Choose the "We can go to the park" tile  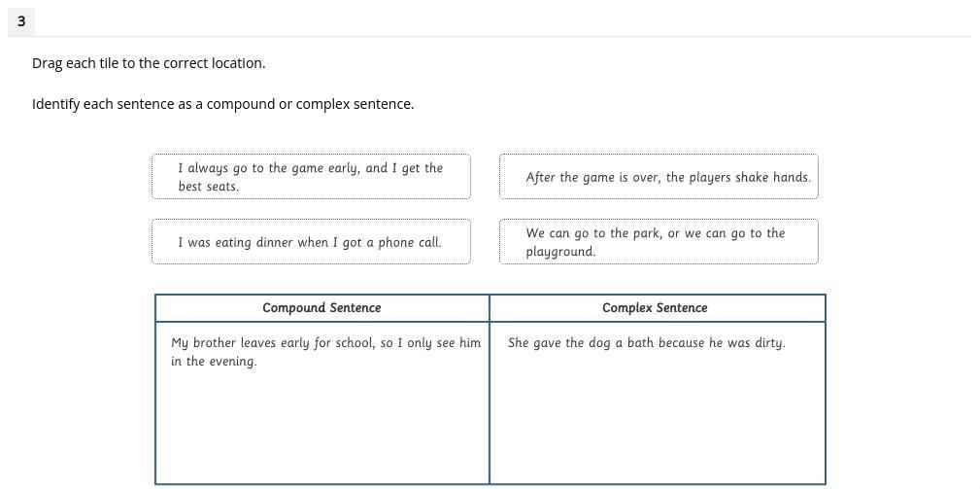[x=659, y=242]
